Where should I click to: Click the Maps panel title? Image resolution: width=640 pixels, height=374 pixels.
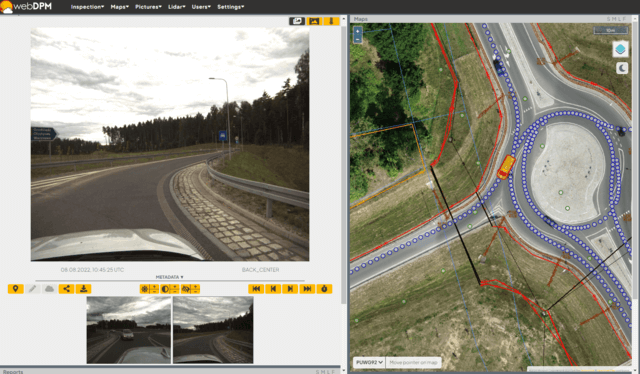pos(360,19)
